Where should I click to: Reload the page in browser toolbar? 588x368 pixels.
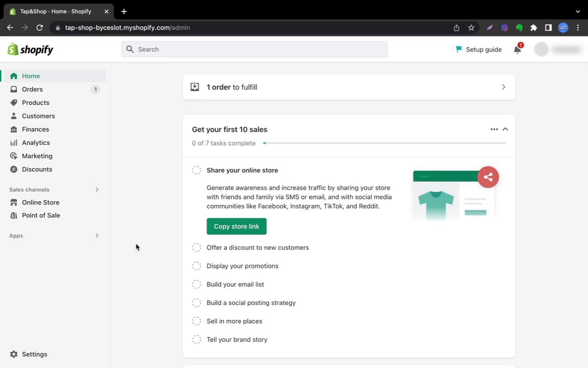click(x=40, y=28)
